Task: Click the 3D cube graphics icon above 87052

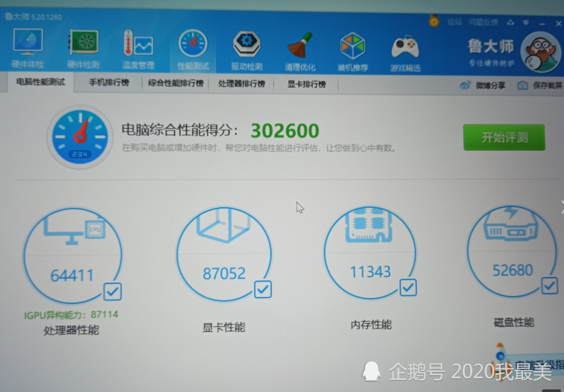Action: pyautogui.click(x=223, y=225)
